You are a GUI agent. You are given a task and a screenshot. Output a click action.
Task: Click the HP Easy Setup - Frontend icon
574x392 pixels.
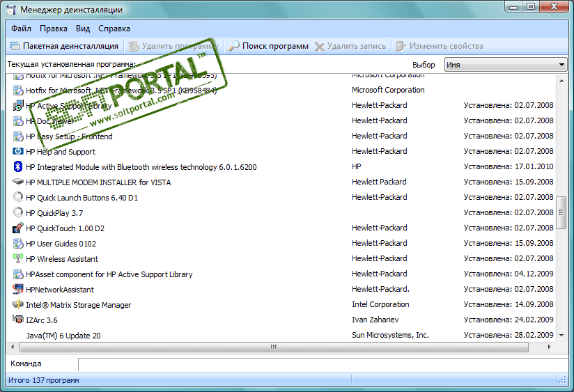(17, 136)
